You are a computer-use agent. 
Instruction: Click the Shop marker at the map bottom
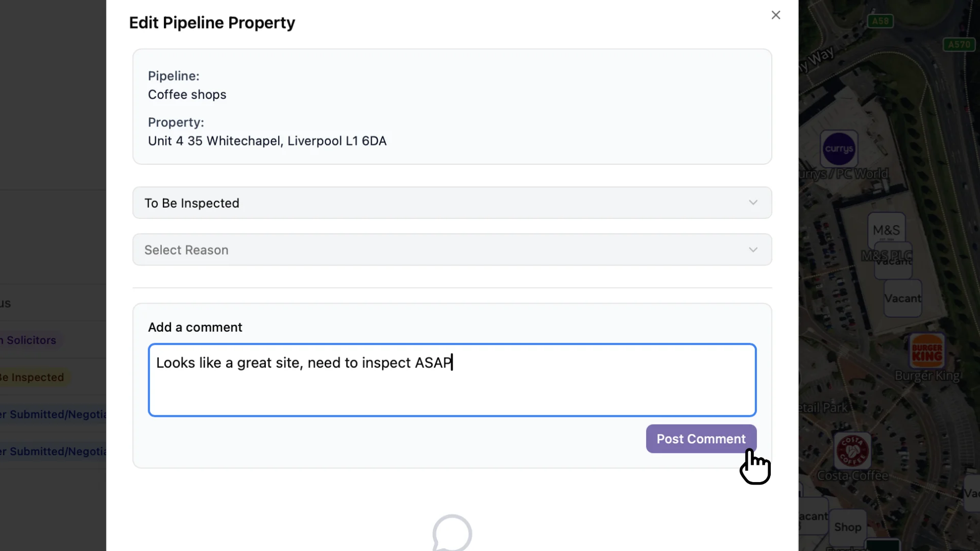[x=848, y=527]
